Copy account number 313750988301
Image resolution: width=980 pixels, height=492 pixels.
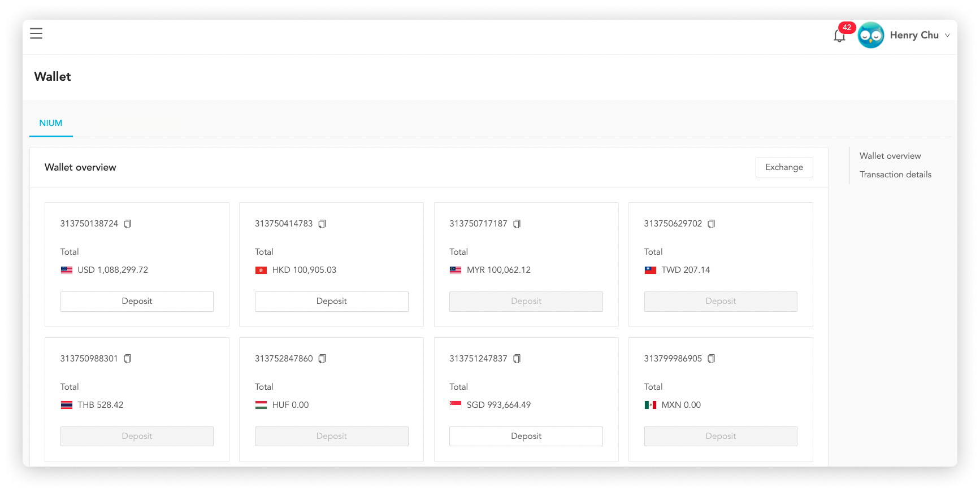point(128,359)
